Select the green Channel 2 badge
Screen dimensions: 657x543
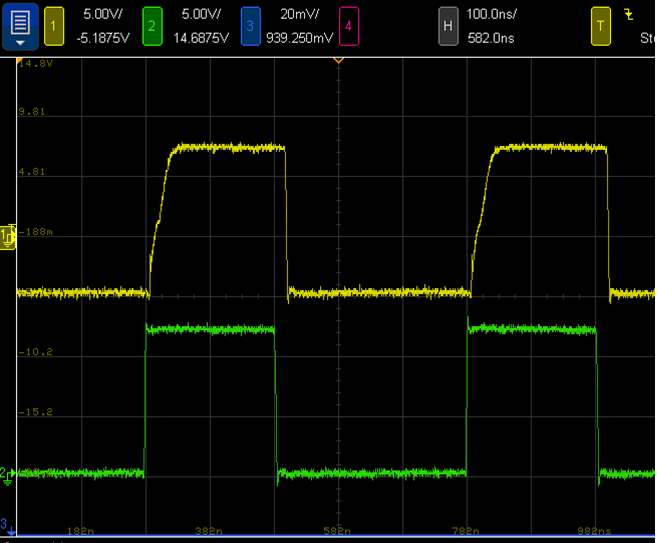(151, 26)
